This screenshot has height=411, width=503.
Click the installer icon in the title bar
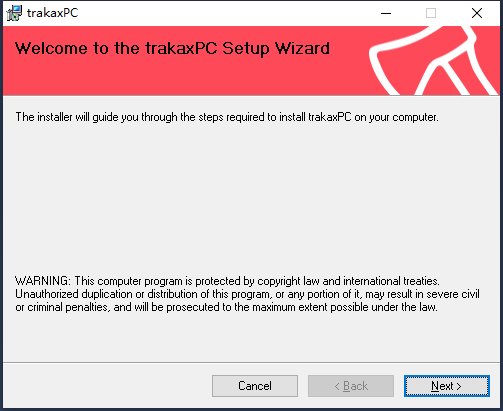click(x=14, y=13)
